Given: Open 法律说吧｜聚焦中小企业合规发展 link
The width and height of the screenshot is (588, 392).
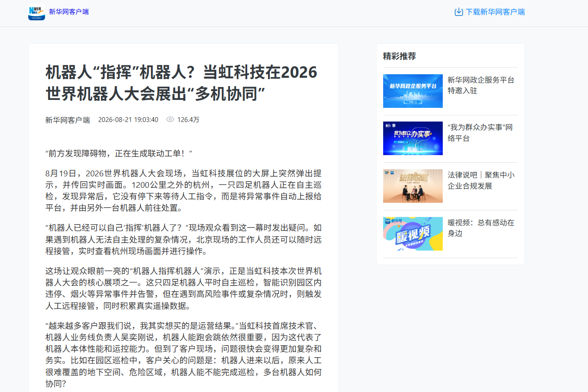Looking at the screenshot, I should (481, 180).
